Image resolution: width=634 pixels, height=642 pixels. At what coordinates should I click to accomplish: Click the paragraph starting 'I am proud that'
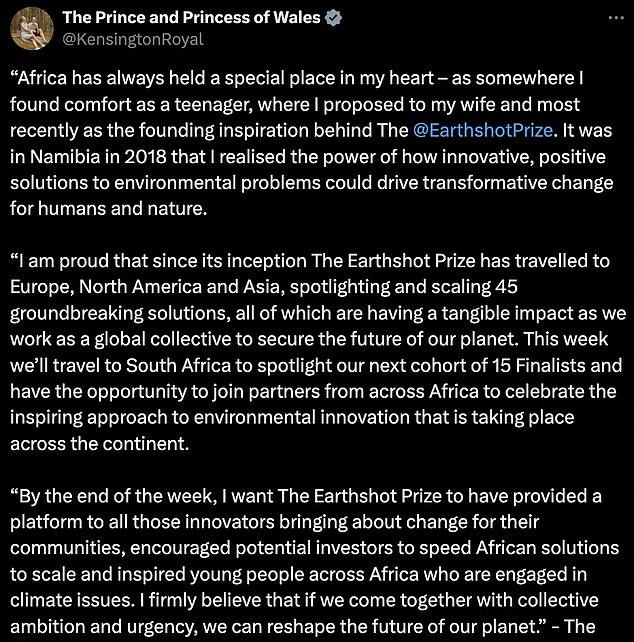318,352
